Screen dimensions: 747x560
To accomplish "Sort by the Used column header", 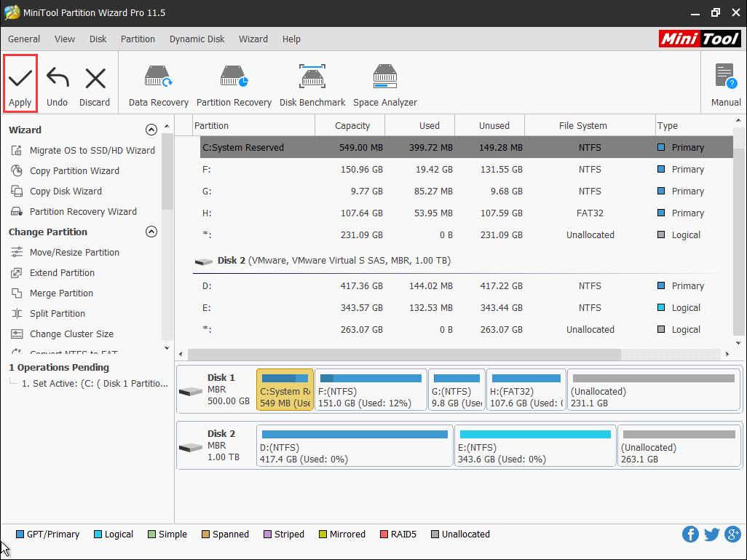I will [x=419, y=126].
